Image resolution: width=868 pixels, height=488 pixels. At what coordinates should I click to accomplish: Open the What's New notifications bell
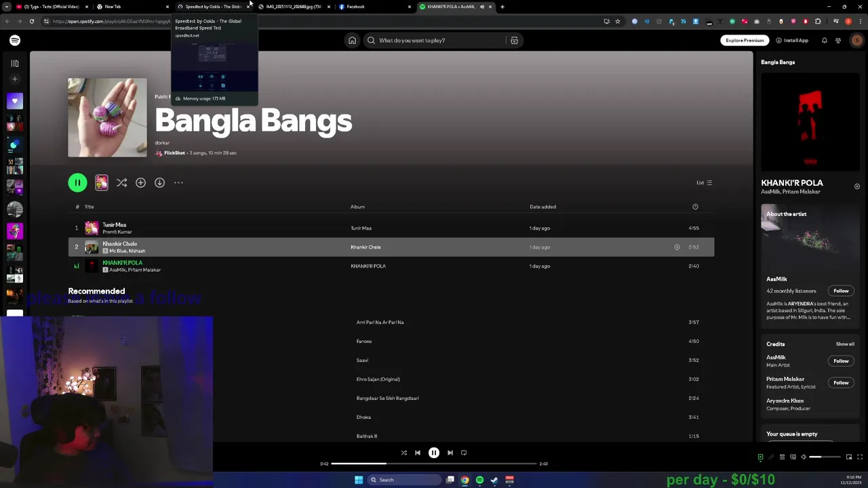click(825, 41)
